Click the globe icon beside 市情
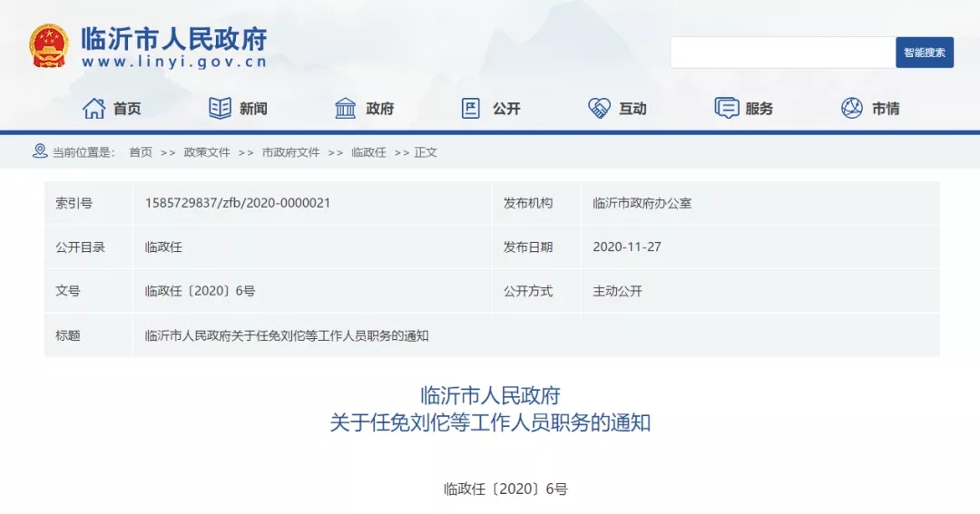 click(x=852, y=108)
